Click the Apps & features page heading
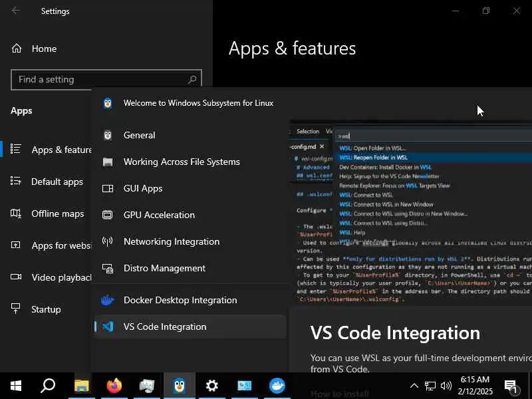The image size is (532, 399). click(292, 48)
